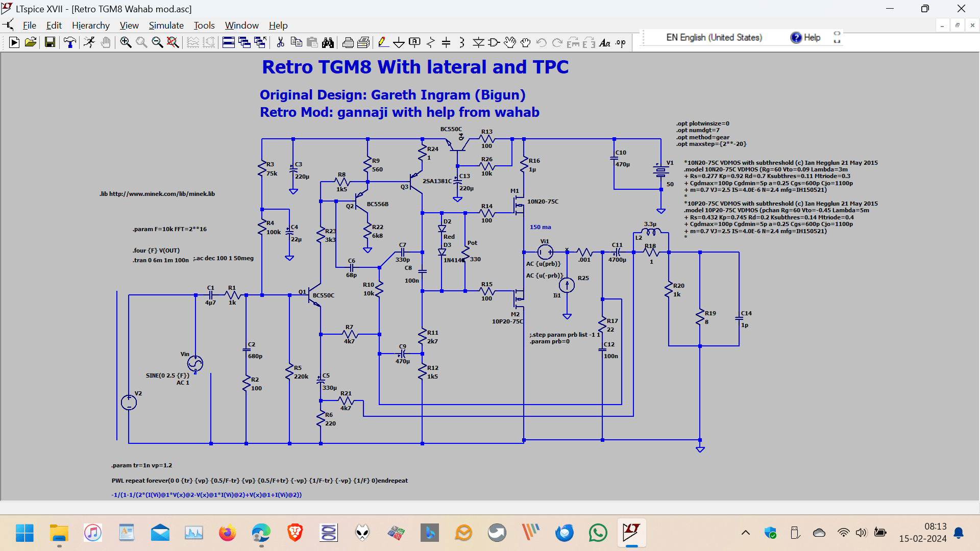This screenshot has width=980, height=551.
Task: Click the 'Original Design: Gareth Ingram (Bigun)' text
Action: tap(393, 95)
